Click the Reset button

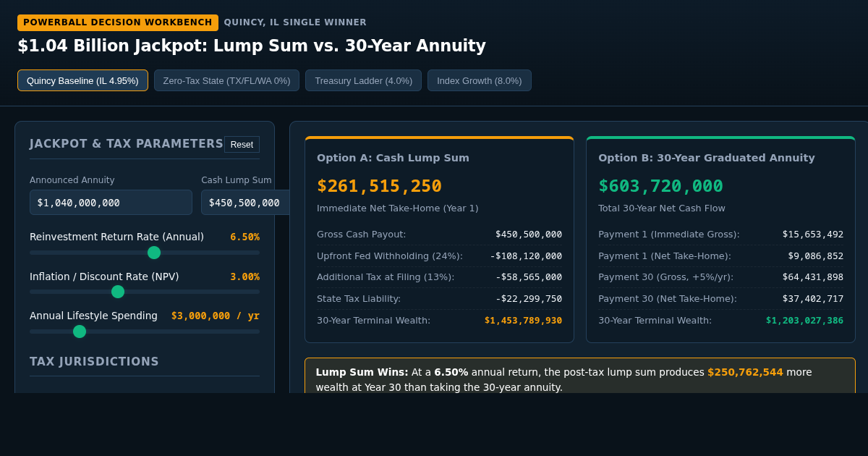click(x=242, y=144)
